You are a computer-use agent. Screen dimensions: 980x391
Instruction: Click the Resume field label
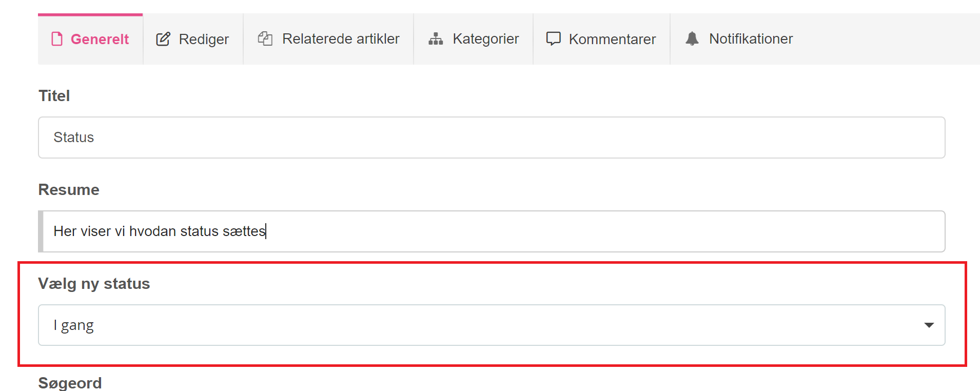tap(69, 190)
